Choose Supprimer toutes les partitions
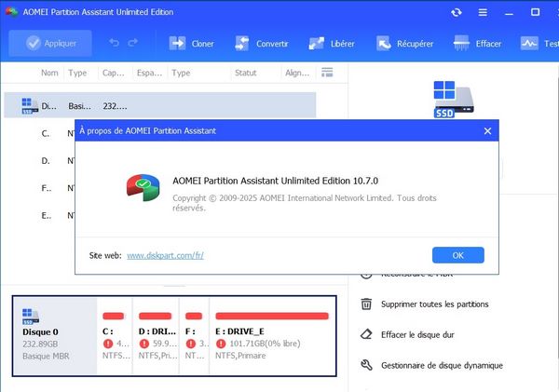This screenshot has height=392, width=559. pos(434,304)
